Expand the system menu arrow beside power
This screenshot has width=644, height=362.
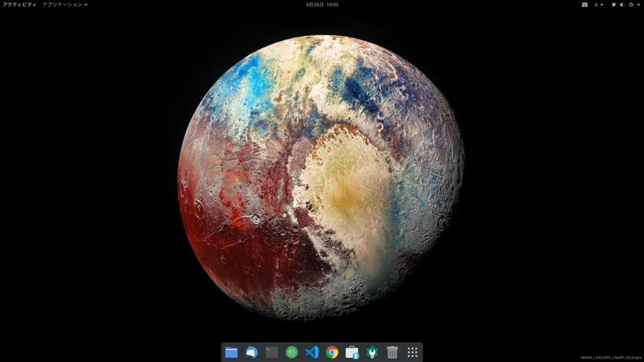tap(638, 5)
